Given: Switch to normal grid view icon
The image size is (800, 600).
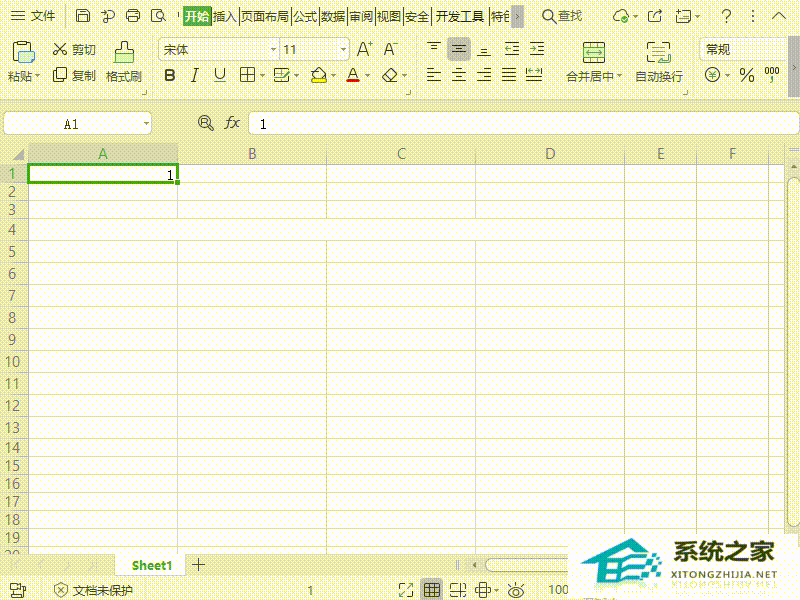Looking at the screenshot, I should click(x=432, y=590).
